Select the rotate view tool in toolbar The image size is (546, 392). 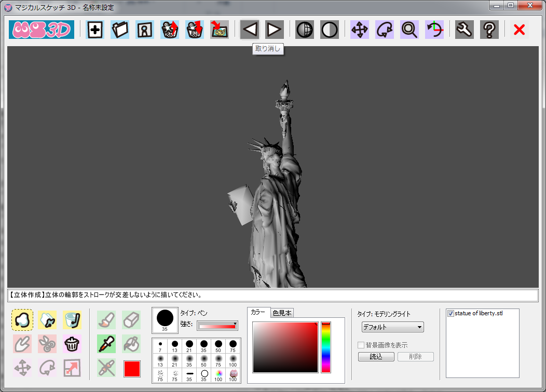point(385,30)
